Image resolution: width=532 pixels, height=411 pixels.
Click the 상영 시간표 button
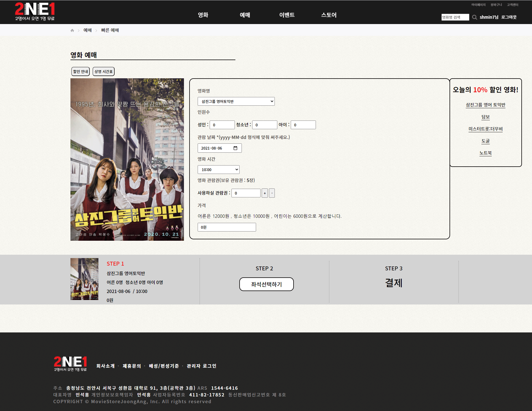point(103,72)
